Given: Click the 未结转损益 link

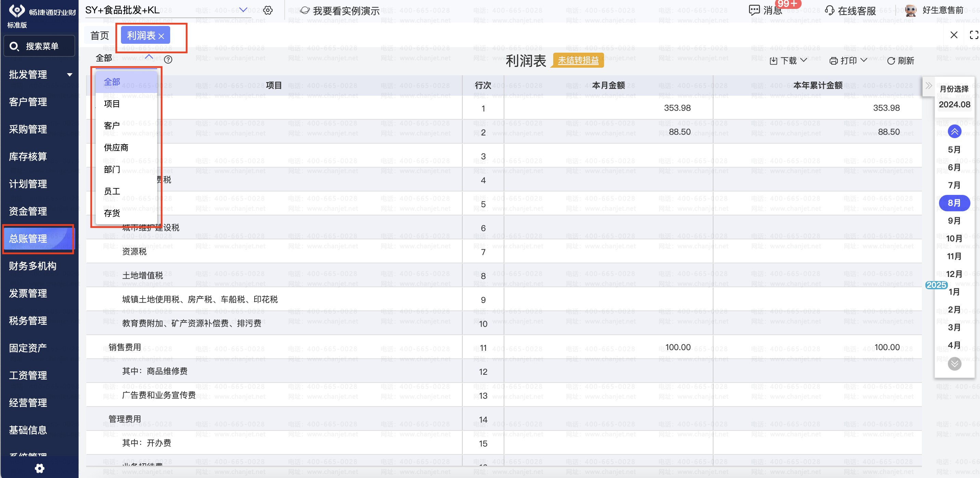Looking at the screenshot, I should tap(578, 60).
